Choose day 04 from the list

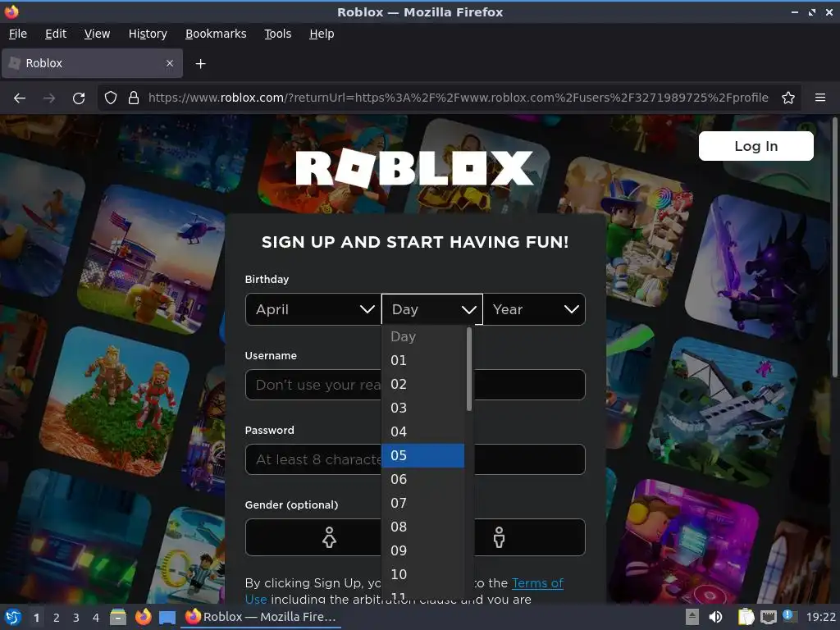click(x=422, y=431)
